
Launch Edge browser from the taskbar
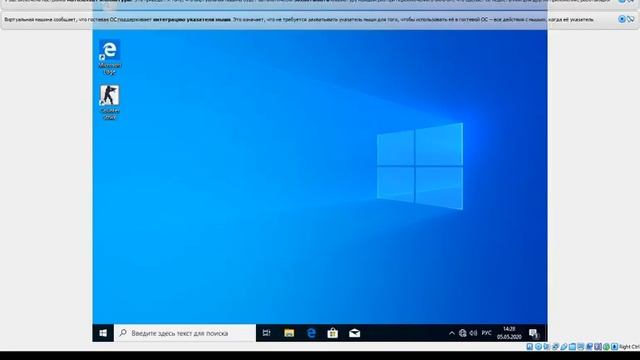click(311, 333)
